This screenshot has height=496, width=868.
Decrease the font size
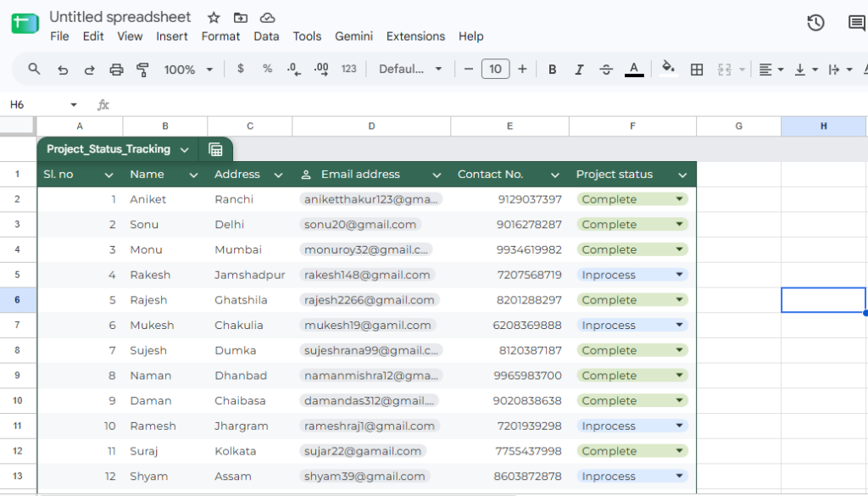[468, 70]
